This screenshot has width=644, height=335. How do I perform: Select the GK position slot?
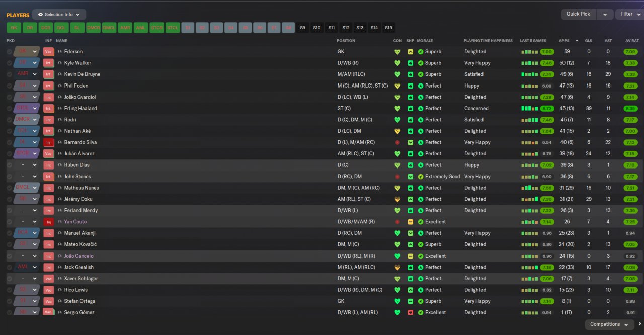tap(14, 28)
